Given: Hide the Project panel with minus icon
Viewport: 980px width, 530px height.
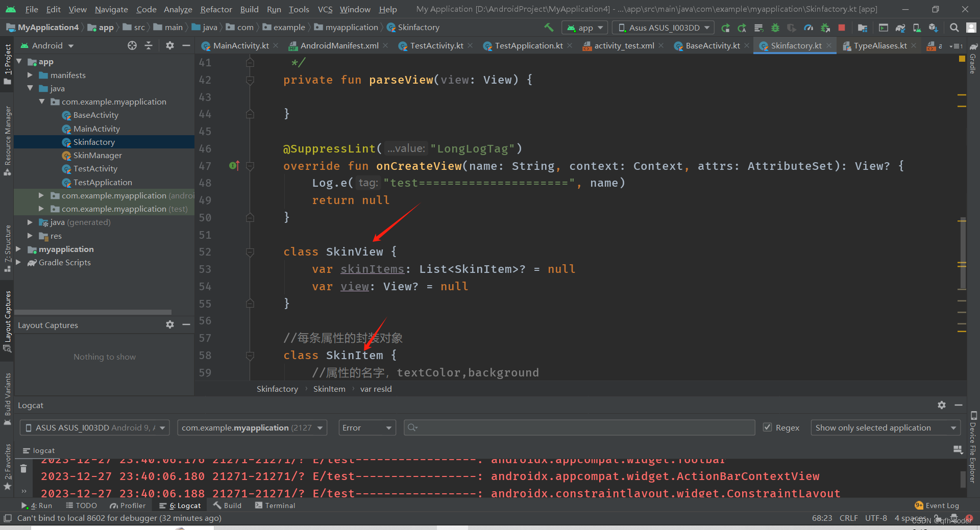Looking at the screenshot, I should (x=186, y=45).
